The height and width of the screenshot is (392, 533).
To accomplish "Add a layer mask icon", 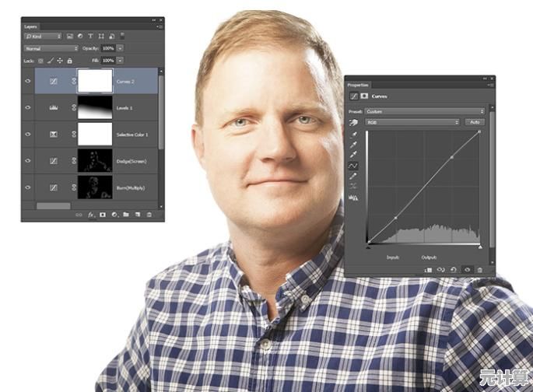I will pyautogui.click(x=103, y=215).
